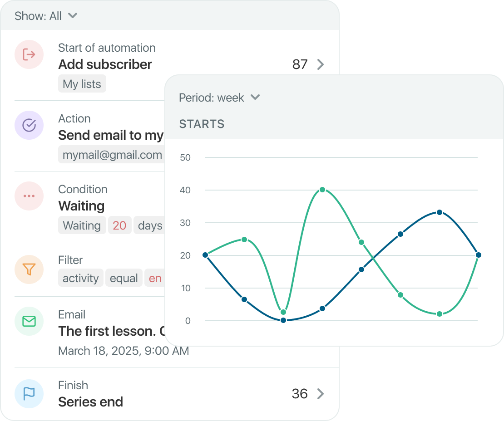This screenshot has width=504, height=421.
Task: Click the blue peak point near 33
Action: click(439, 212)
